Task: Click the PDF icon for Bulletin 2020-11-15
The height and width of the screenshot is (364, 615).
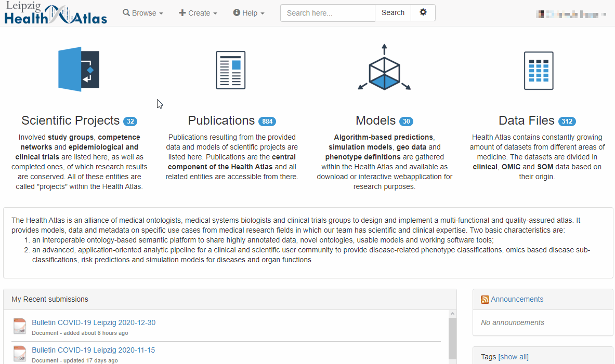Action: tap(20, 354)
